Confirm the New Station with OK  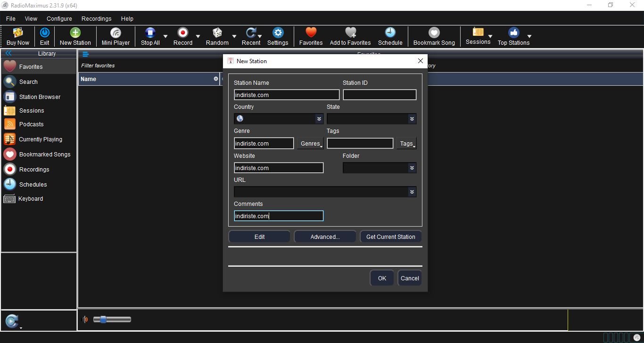(382, 278)
